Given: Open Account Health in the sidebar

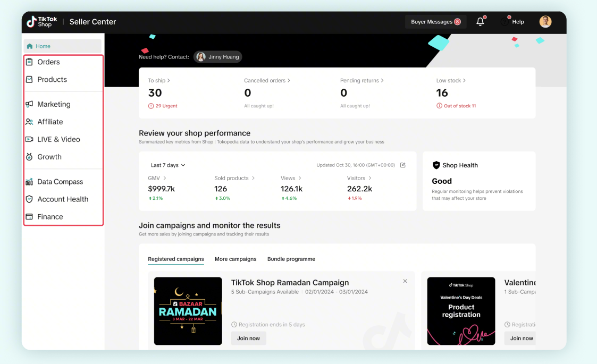Looking at the screenshot, I should point(63,199).
